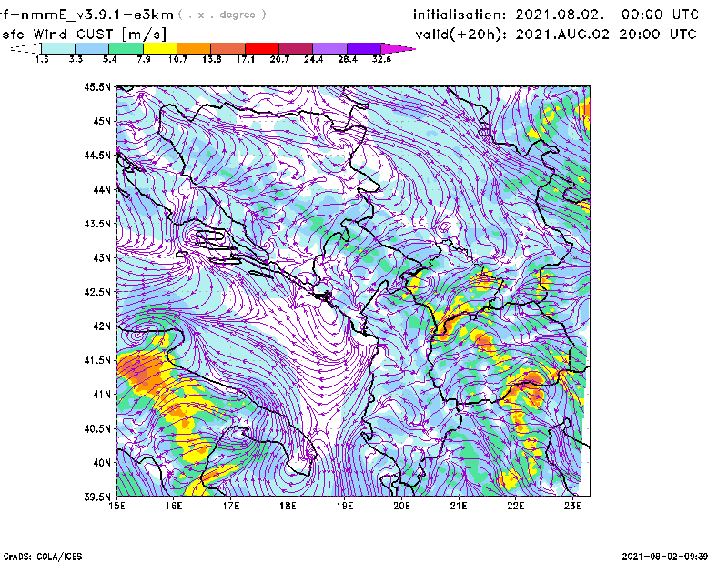Click the initialisation date 2021.08.02.

pyautogui.click(x=560, y=15)
